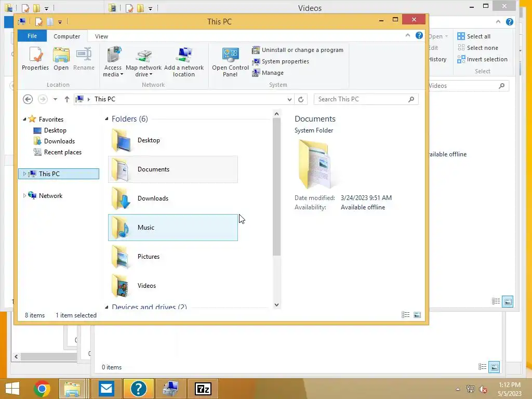Viewport: 532px width, 399px height.
Task: Toggle details view in Videos window
Action: coord(496,301)
